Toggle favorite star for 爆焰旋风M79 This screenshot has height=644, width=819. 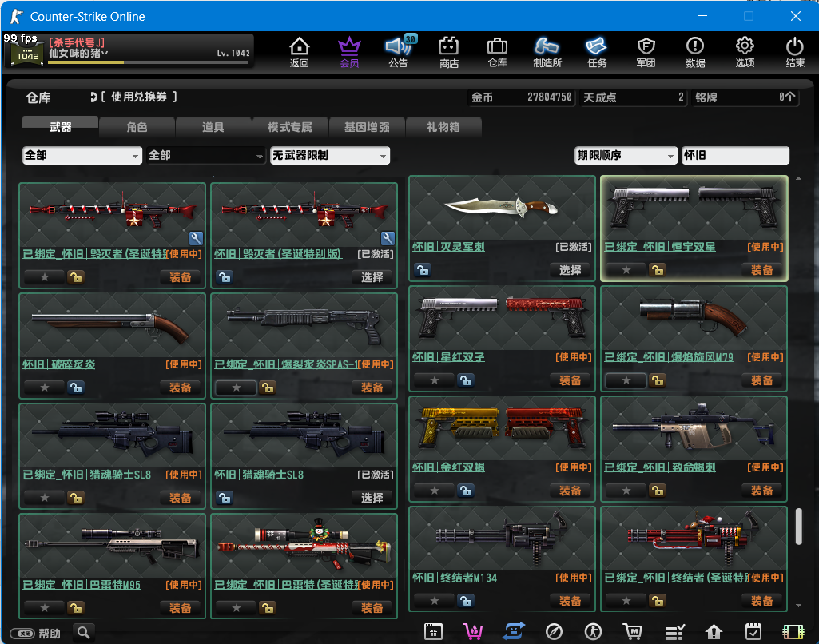[x=626, y=380]
